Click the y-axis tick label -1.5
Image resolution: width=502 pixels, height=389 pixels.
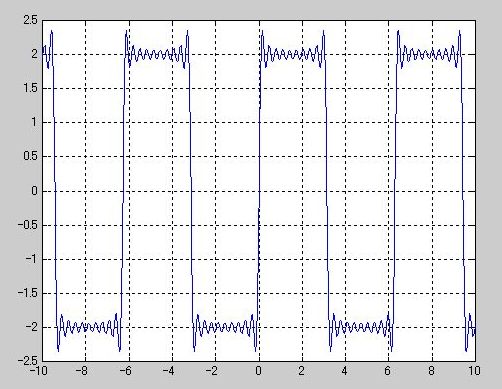(28, 293)
